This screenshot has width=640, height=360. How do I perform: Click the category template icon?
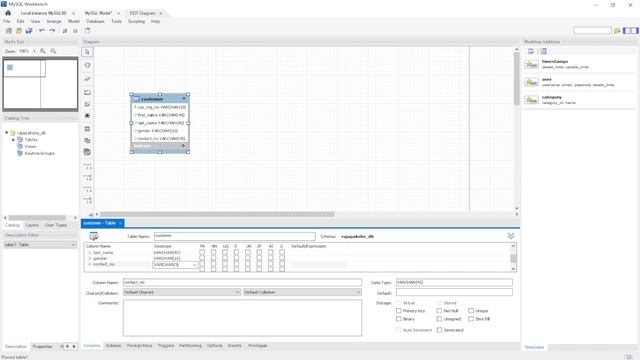(x=531, y=100)
